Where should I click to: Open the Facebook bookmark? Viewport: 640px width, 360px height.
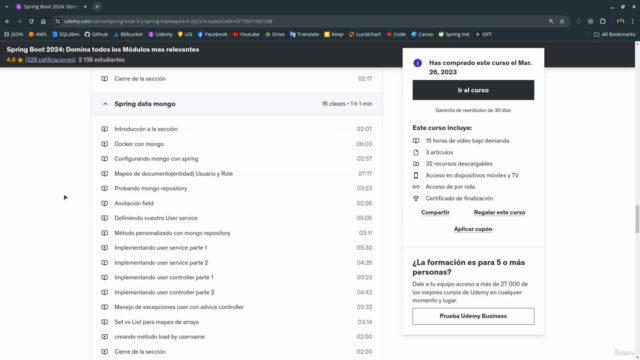coord(213,34)
